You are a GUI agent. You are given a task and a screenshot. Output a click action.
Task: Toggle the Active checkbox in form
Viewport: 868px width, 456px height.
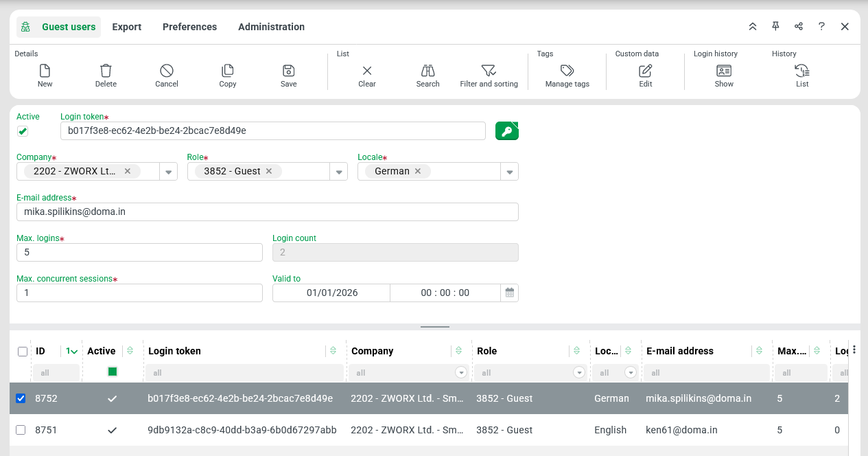pyautogui.click(x=23, y=131)
